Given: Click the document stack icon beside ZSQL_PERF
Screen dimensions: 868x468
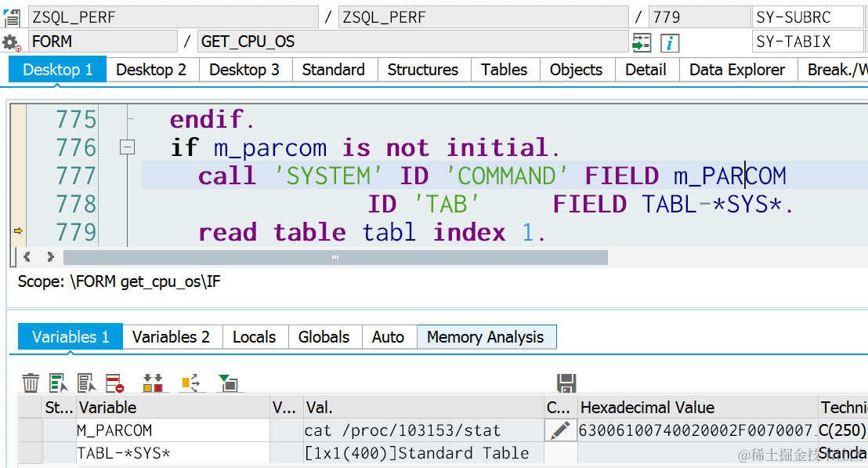Looking at the screenshot, I should tap(12, 18).
